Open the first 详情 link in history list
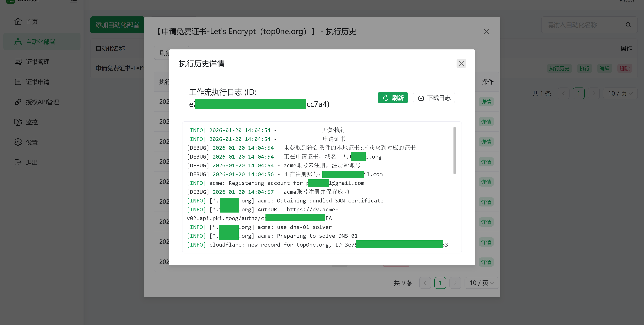 (x=486, y=102)
